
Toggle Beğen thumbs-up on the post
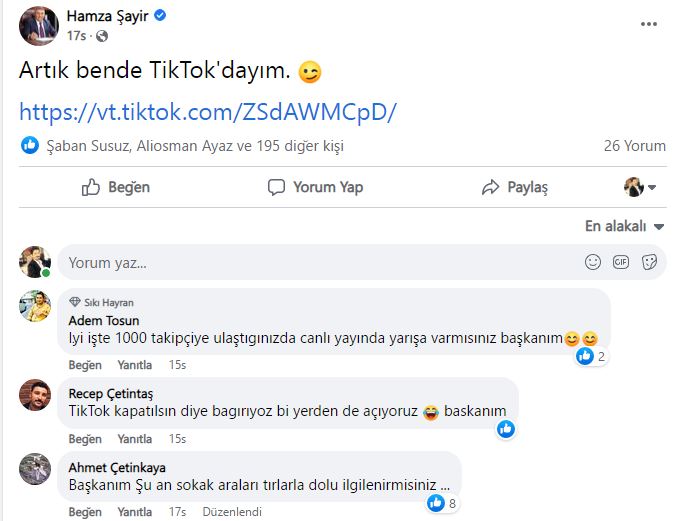[x=116, y=187]
